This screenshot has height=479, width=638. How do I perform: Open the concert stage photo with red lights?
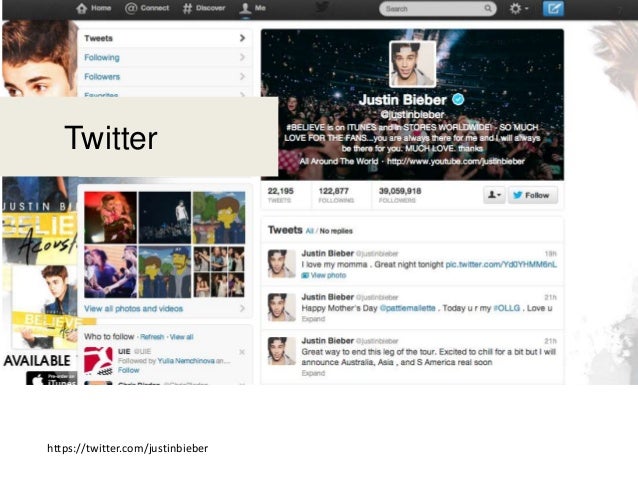click(x=110, y=217)
